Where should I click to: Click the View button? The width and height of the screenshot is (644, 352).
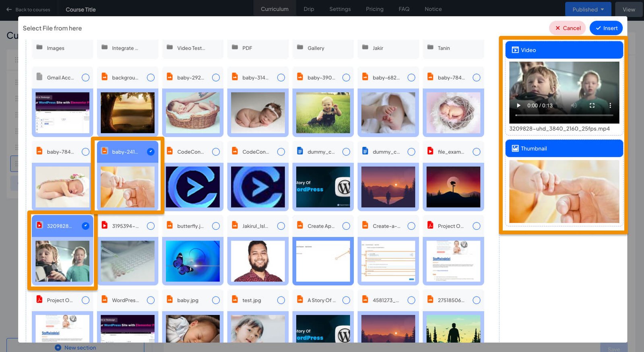[x=629, y=10]
